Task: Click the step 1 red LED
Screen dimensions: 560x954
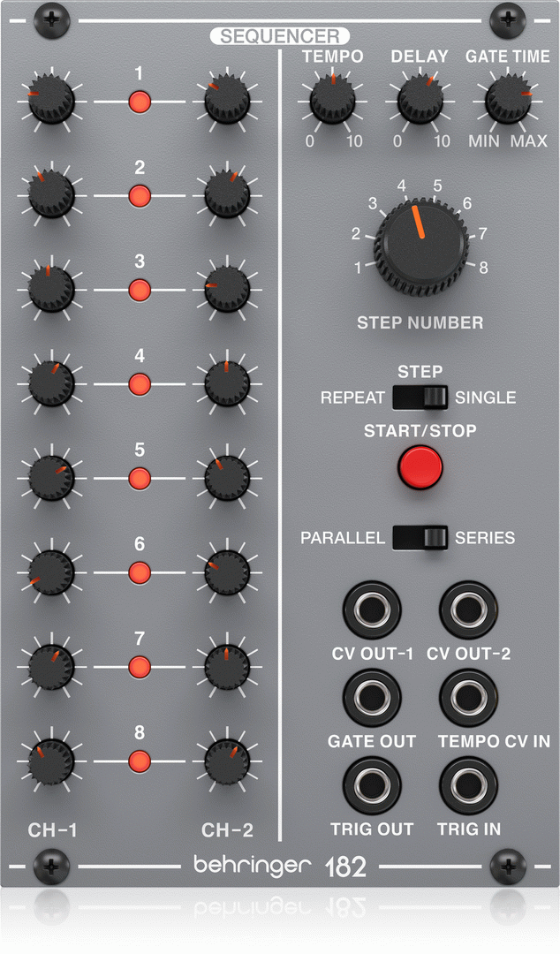Action: point(140,102)
